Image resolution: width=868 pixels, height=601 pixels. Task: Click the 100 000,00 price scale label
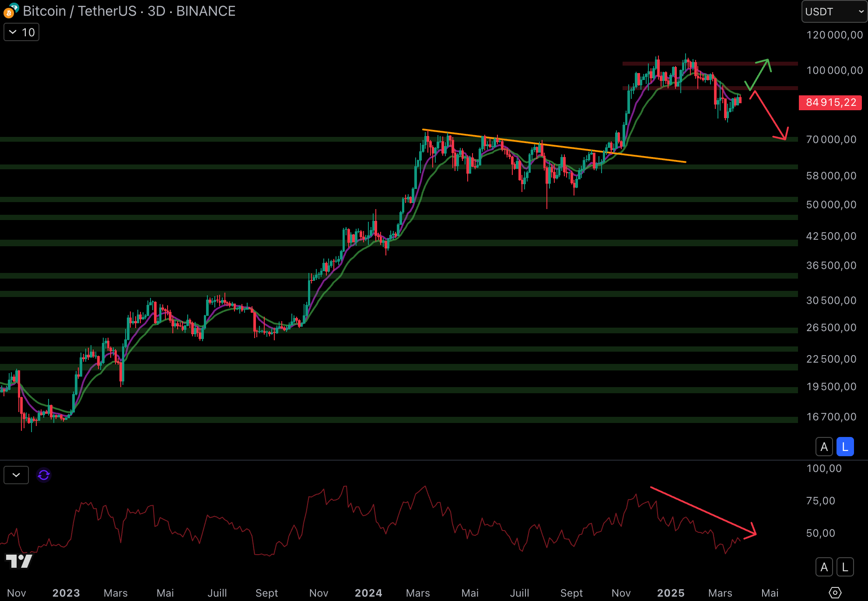[x=834, y=70]
